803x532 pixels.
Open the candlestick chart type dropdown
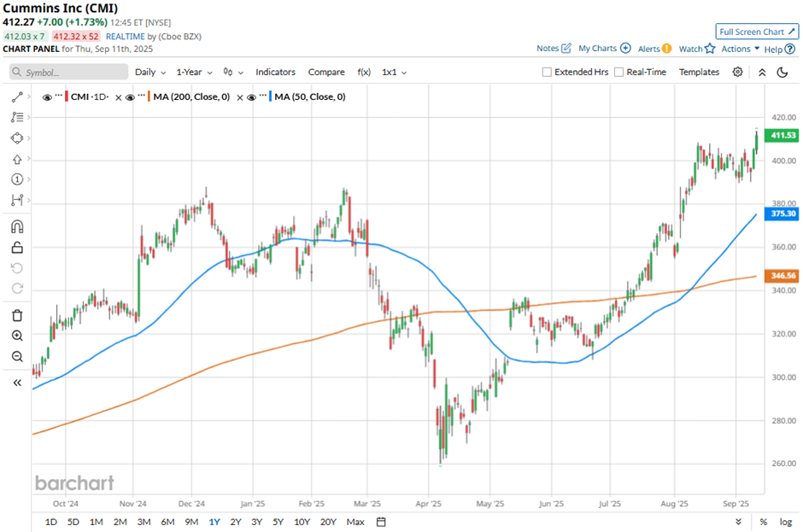pyautogui.click(x=233, y=73)
